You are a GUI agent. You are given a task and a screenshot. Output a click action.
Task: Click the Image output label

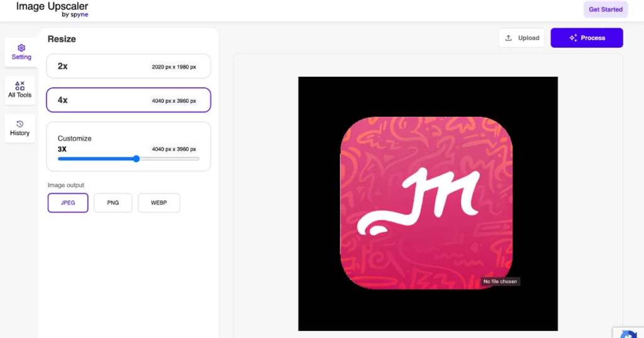coord(65,185)
